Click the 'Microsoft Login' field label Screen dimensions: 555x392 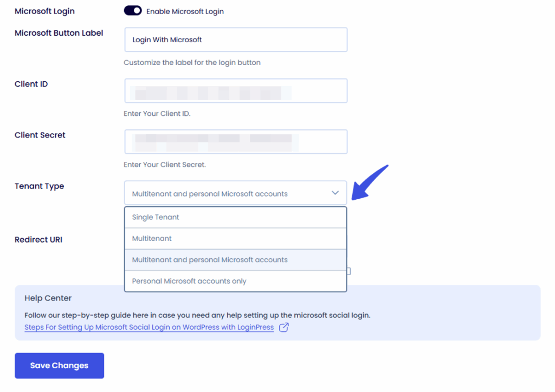pos(44,11)
